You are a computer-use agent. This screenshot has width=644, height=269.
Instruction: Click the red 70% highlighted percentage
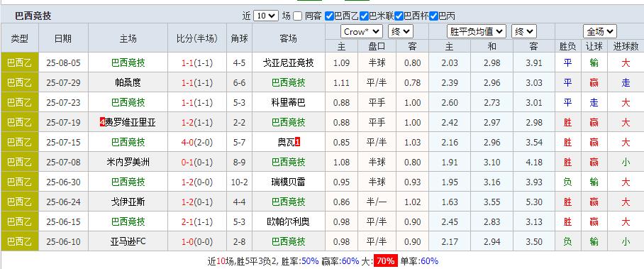coord(386,260)
